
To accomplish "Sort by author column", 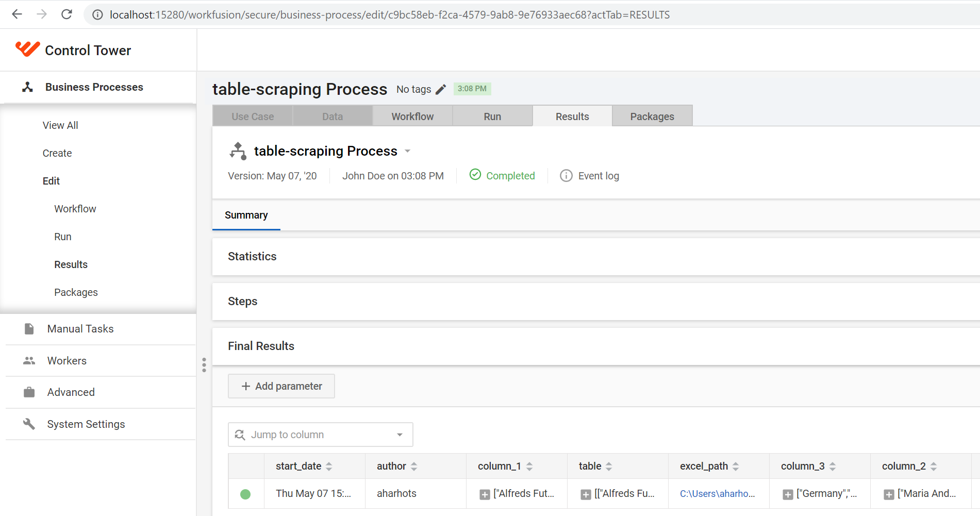I will [414, 467].
